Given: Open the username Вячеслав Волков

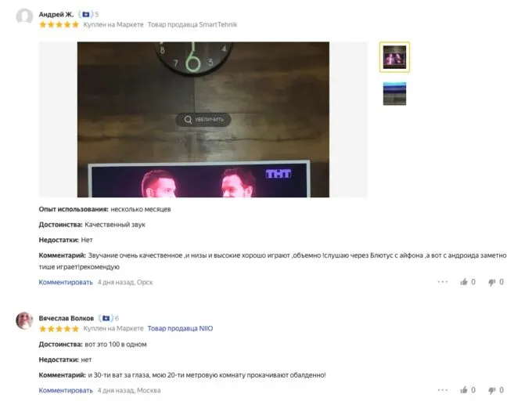Looking at the screenshot, I should (66, 318).
